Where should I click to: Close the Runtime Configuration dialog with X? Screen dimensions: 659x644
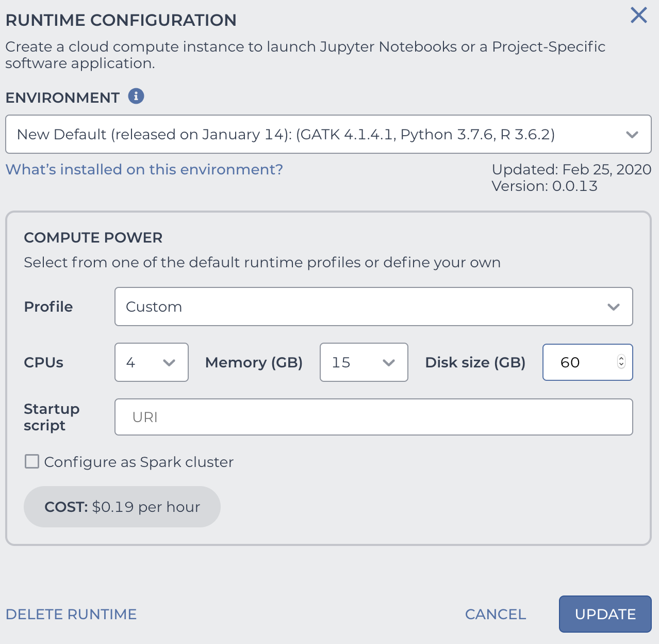(x=638, y=15)
